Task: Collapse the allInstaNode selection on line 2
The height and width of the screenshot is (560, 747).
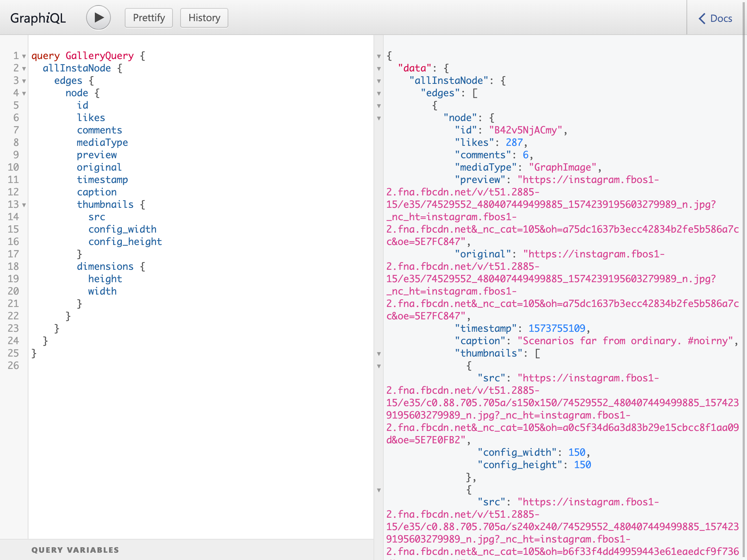Action: point(23,68)
